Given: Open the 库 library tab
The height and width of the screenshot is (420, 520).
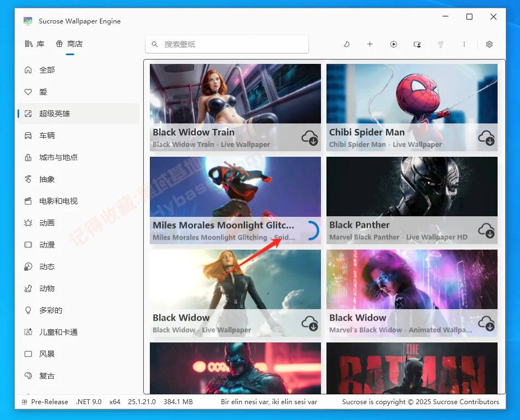Looking at the screenshot, I should point(34,44).
